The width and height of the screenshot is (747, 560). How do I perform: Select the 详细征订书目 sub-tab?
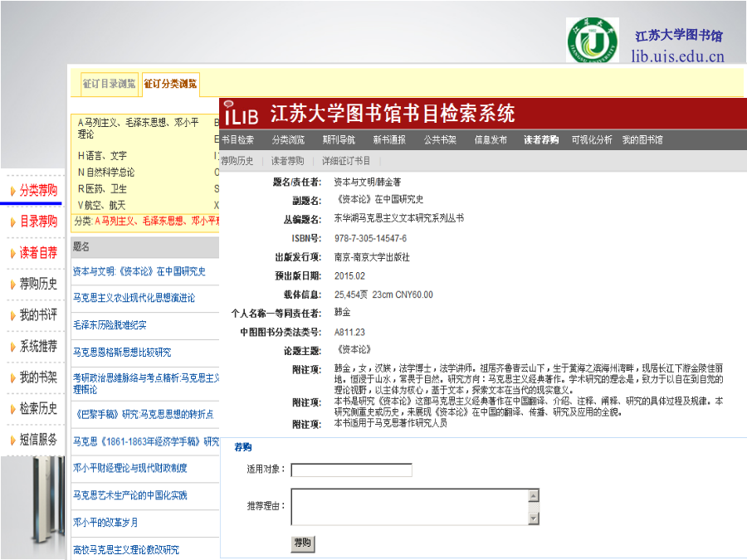tap(346, 161)
